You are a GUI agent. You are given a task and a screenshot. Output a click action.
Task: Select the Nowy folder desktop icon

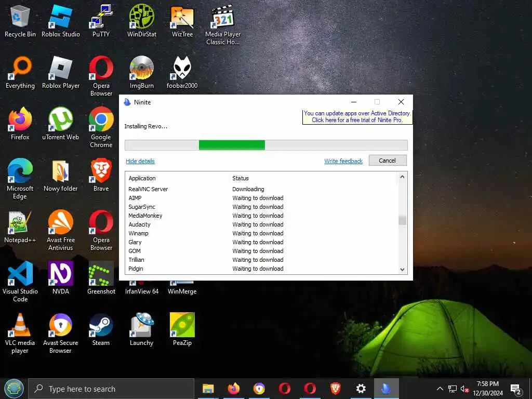61,176
